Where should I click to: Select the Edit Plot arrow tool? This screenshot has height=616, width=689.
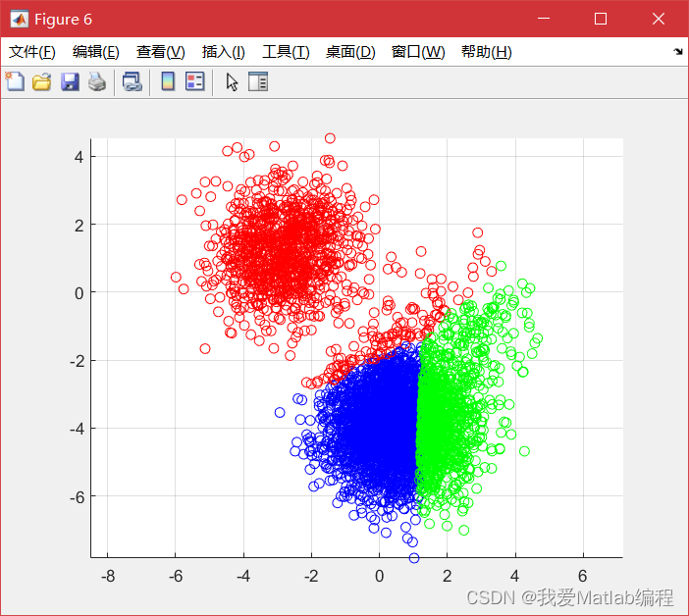(x=232, y=82)
